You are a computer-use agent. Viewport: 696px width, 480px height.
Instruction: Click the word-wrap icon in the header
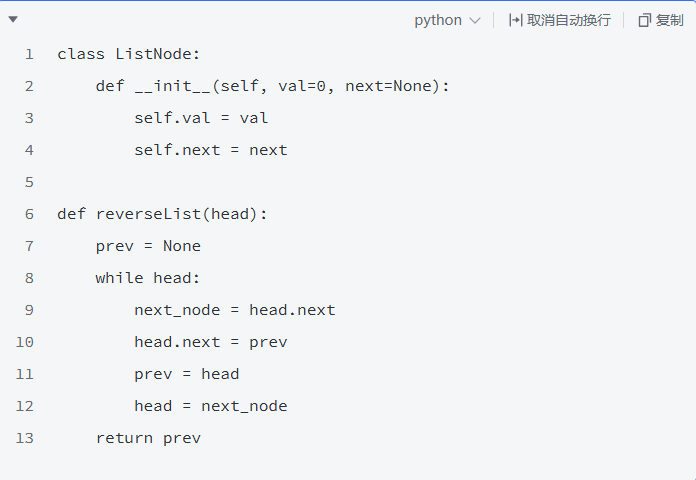tap(516, 20)
